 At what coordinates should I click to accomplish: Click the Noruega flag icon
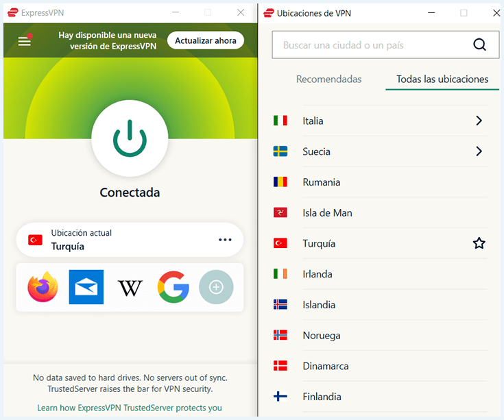point(280,335)
